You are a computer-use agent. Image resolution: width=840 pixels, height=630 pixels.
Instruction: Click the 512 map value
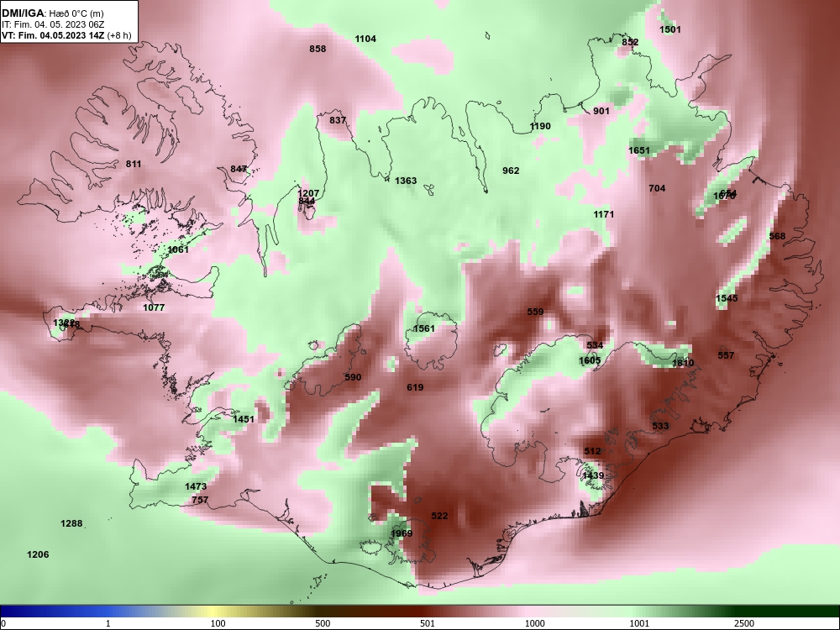592,452
